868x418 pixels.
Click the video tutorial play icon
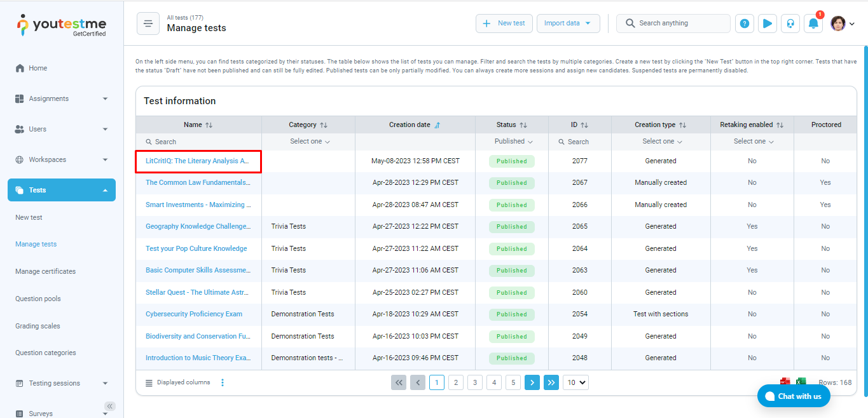point(768,24)
